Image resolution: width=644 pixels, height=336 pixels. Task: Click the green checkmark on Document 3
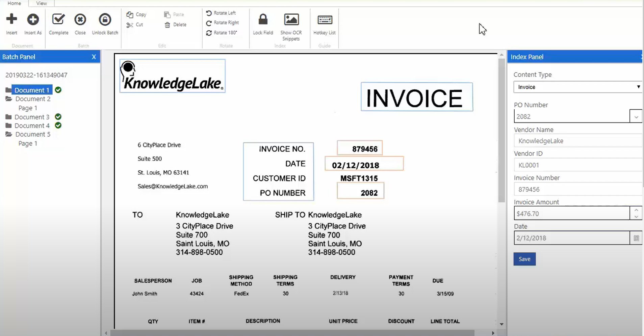pyautogui.click(x=58, y=117)
